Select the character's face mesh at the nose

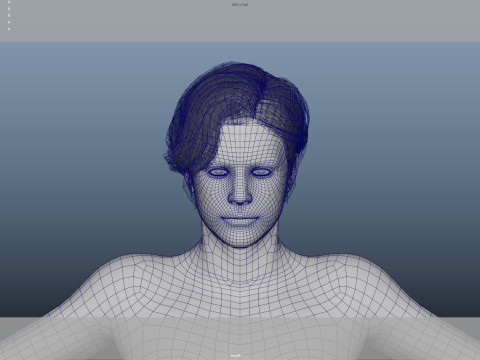point(240,192)
